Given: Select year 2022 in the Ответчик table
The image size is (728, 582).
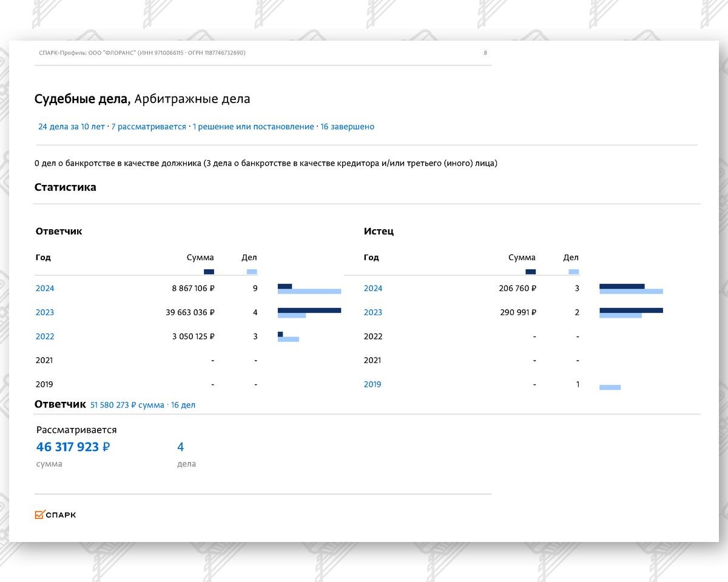Looking at the screenshot, I should 45,336.
